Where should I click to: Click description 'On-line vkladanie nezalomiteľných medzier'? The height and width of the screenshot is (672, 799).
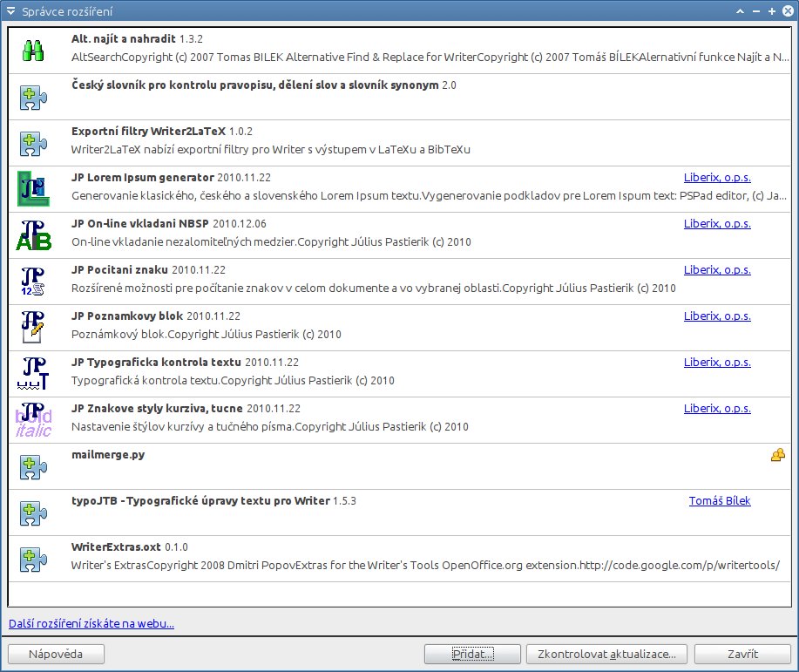[x=271, y=241]
